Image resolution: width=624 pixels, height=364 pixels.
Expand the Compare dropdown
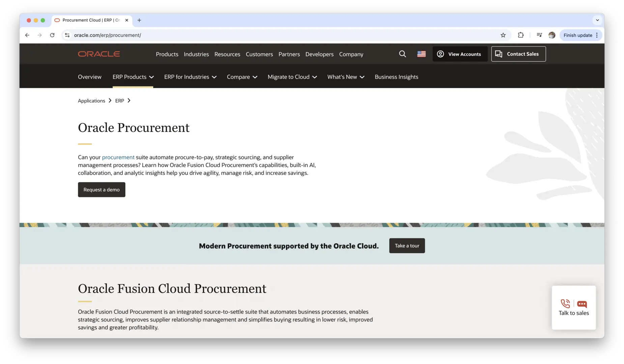(242, 77)
